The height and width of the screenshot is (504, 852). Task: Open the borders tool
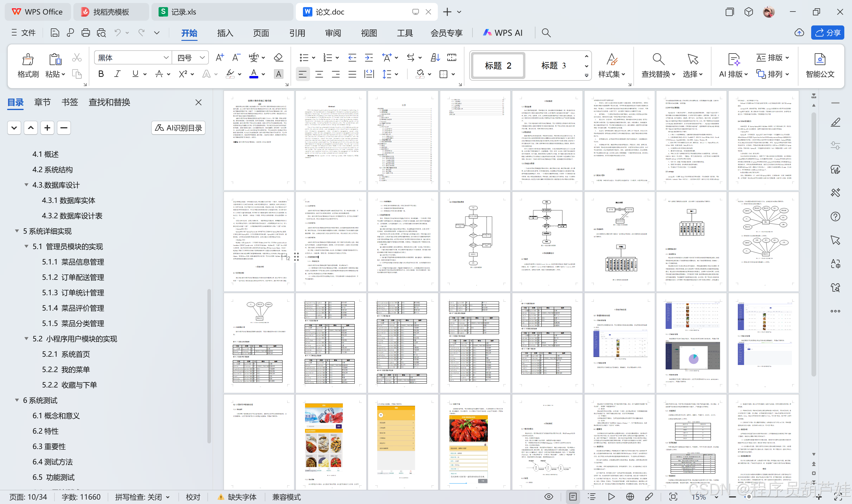tap(443, 74)
